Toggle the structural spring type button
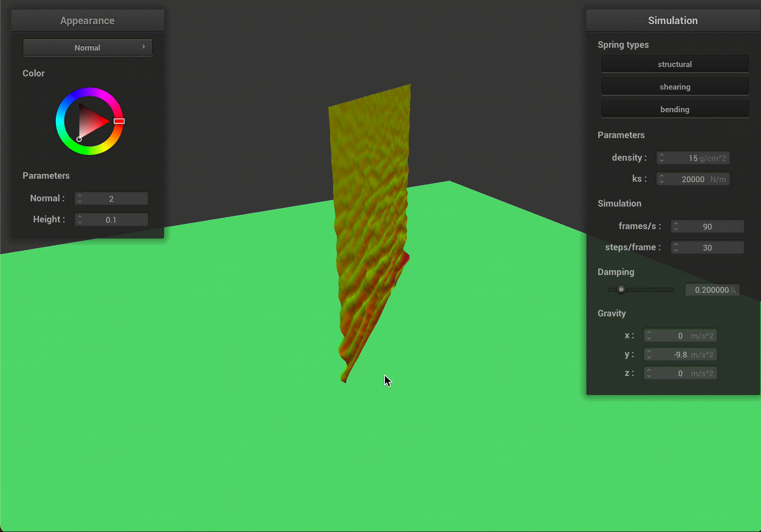The image size is (761, 532). click(674, 64)
